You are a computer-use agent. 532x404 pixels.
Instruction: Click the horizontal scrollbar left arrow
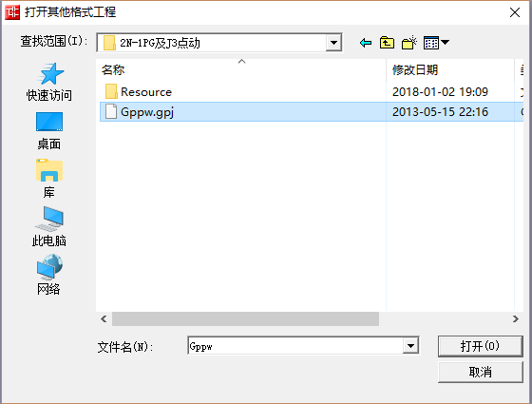pyautogui.click(x=104, y=318)
